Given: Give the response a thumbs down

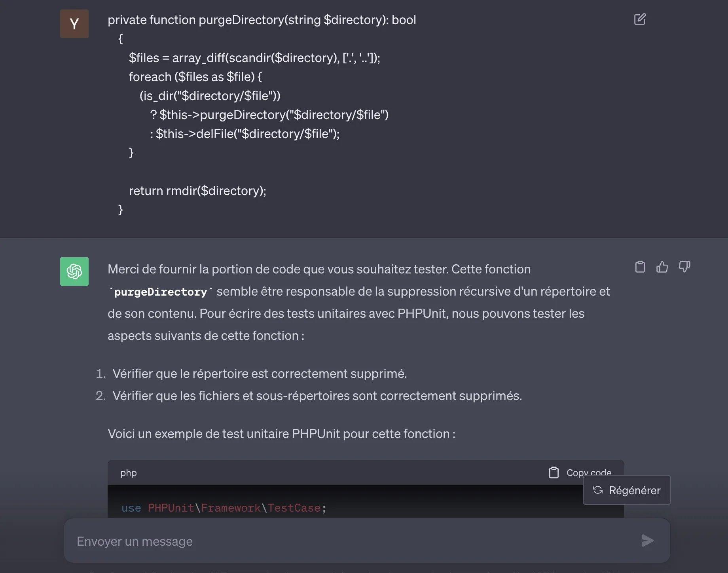Looking at the screenshot, I should point(684,267).
